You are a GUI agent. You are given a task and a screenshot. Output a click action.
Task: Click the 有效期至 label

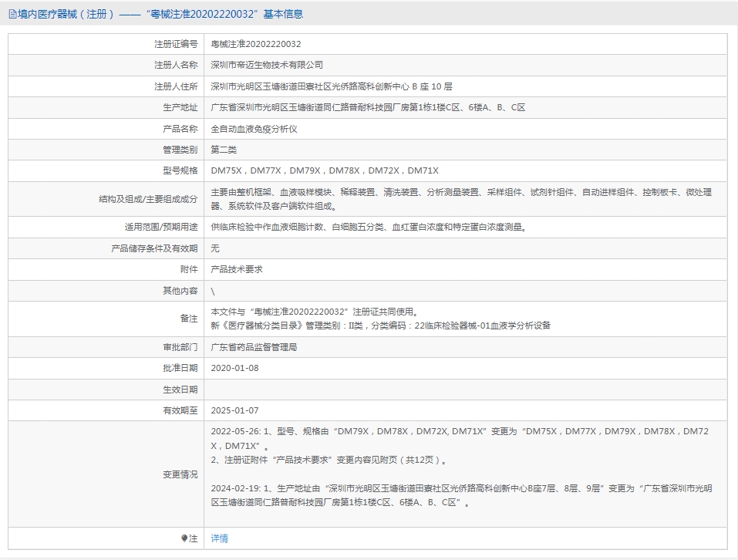point(180,410)
